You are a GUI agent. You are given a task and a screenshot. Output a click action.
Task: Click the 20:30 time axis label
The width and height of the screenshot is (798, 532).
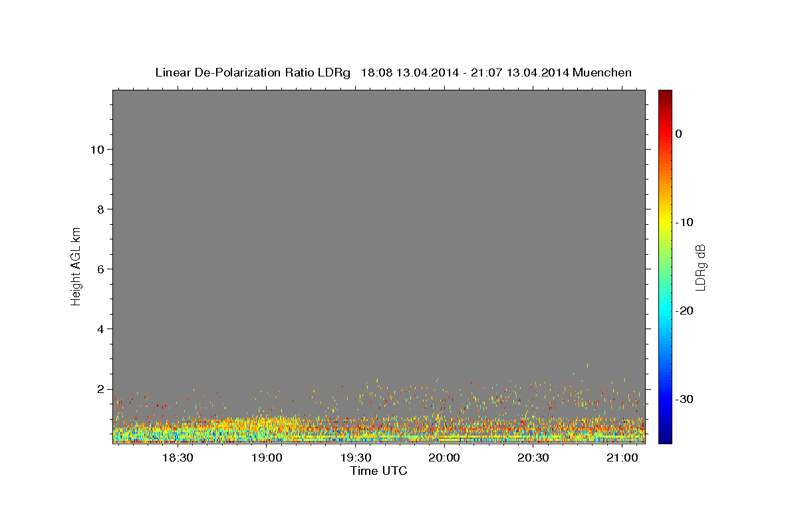pos(533,458)
